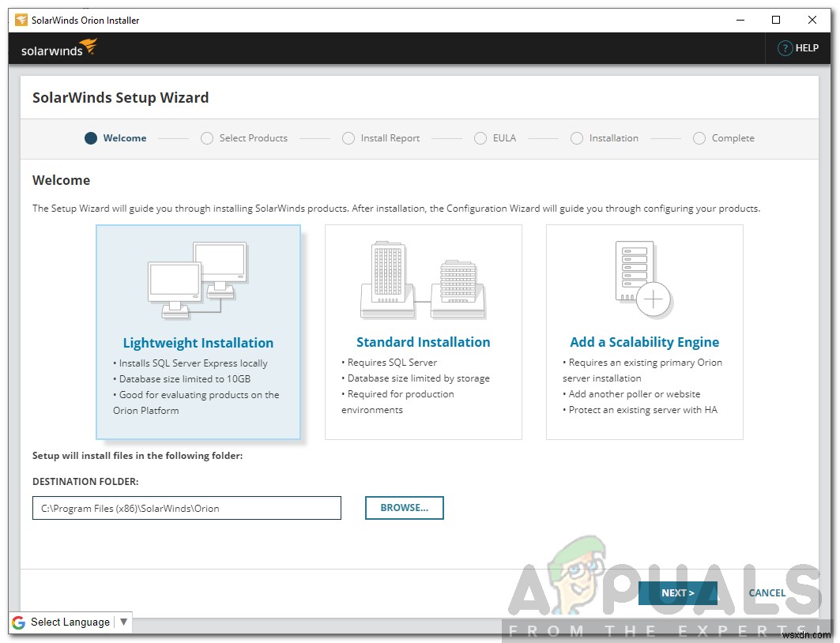Choose the Lightweight Installation heading
840x643 pixels.
click(198, 343)
